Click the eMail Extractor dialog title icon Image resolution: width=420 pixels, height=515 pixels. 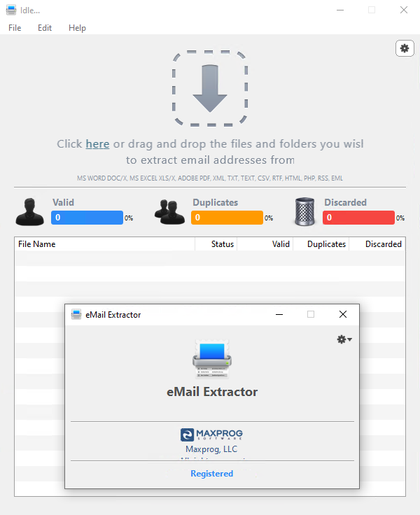pos(76,314)
